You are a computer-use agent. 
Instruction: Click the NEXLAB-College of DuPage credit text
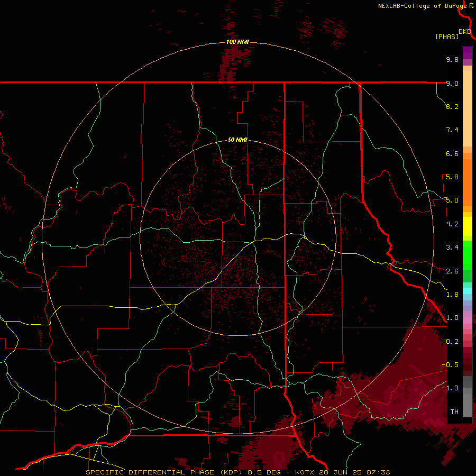[x=422, y=6]
